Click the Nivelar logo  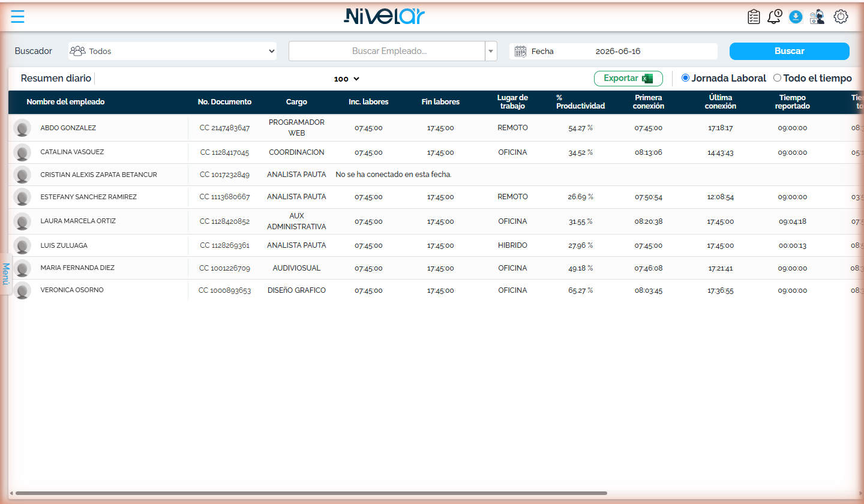coord(384,16)
